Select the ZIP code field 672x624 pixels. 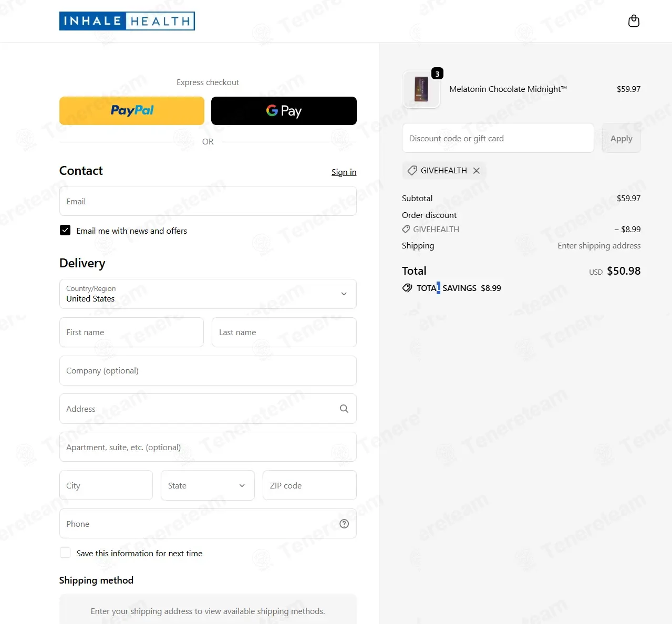(309, 485)
